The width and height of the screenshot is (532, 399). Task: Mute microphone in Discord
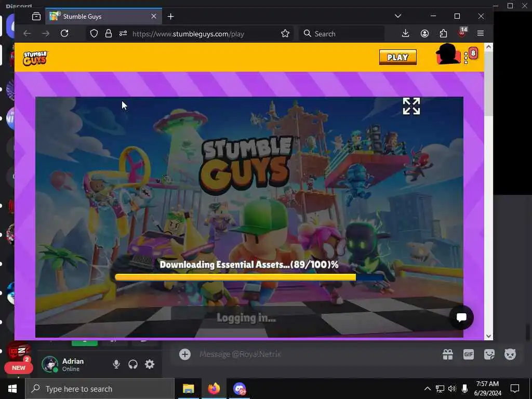click(116, 364)
